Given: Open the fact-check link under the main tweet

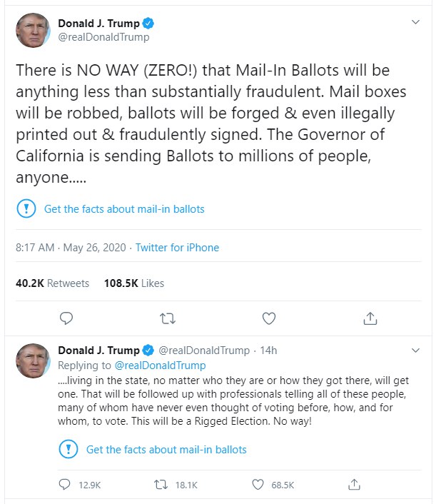Looking at the screenshot, I should tap(124, 209).
